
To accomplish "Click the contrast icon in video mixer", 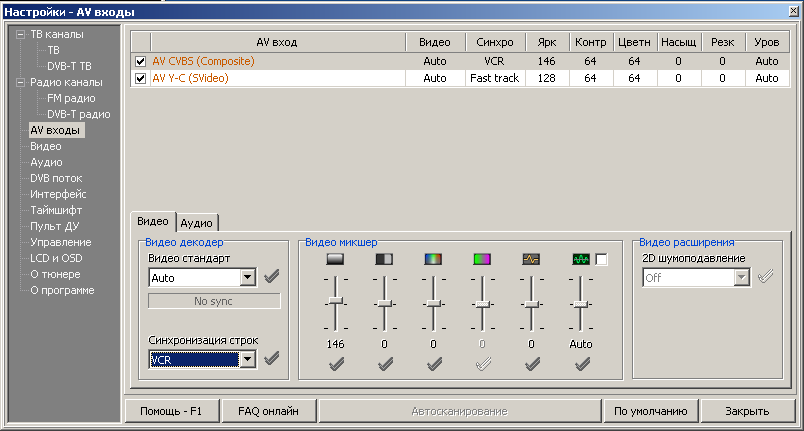I will pyautogui.click(x=384, y=258).
